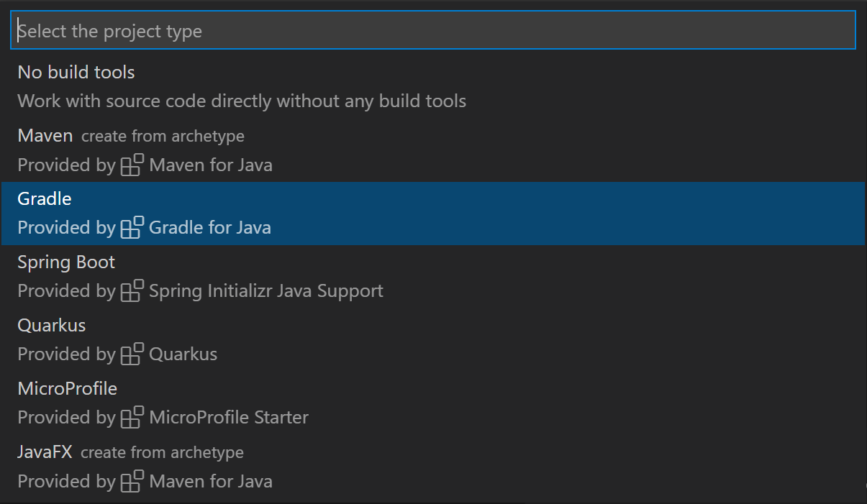Image resolution: width=867 pixels, height=504 pixels.
Task: Click the extension icon beside MicroProfile Starter
Action: pyautogui.click(x=132, y=418)
